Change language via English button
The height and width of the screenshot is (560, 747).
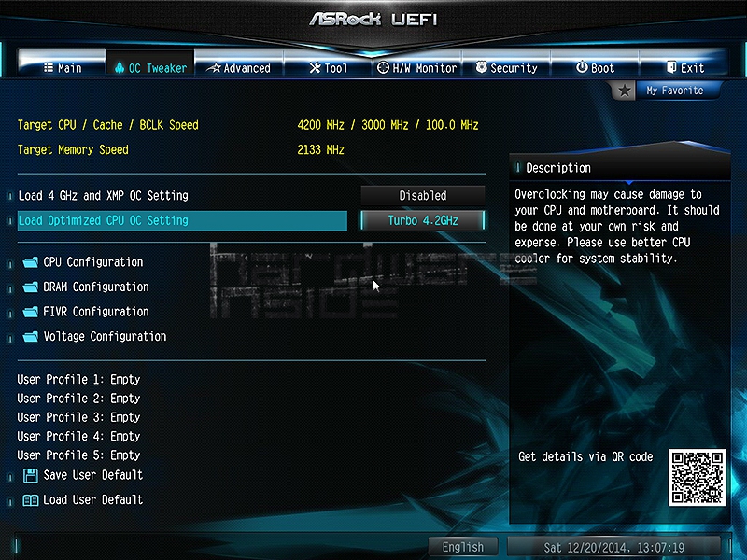click(x=462, y=547)
